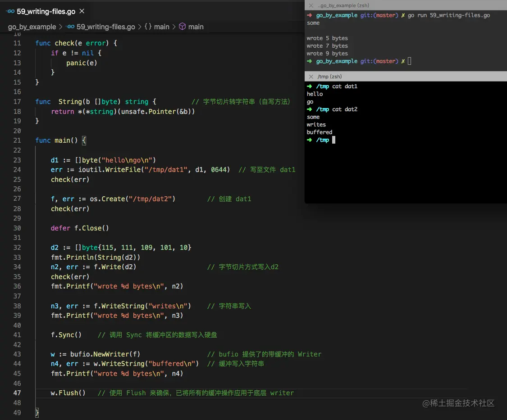Click 'hello' output in /tmp terminal
The height and width of the screenshot is (420, 507).
pyautogui.click(x=315, y=94)
